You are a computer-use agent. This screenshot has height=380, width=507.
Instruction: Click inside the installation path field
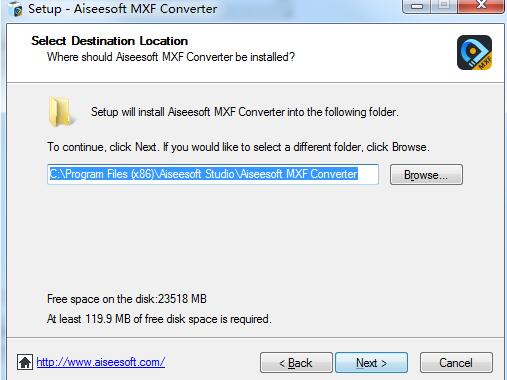(213, 174)
